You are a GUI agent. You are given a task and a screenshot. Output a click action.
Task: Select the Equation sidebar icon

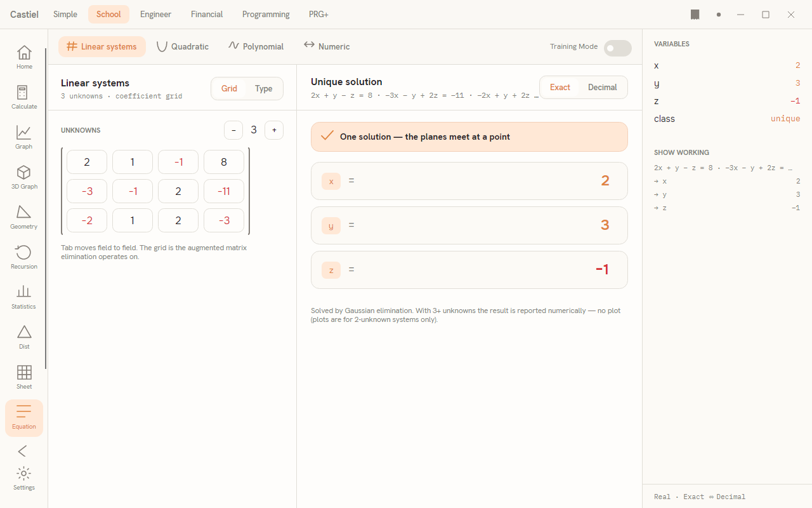[x=24, y=418]
